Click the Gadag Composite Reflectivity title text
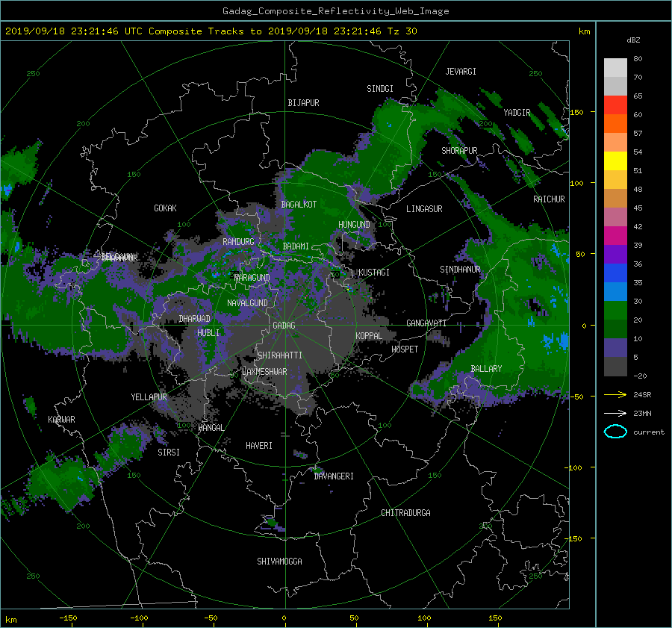 click(x=335, y=11)
